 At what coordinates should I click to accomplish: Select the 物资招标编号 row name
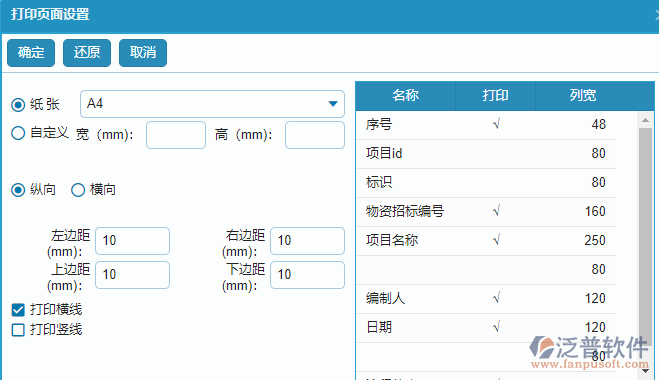(405, 211)
